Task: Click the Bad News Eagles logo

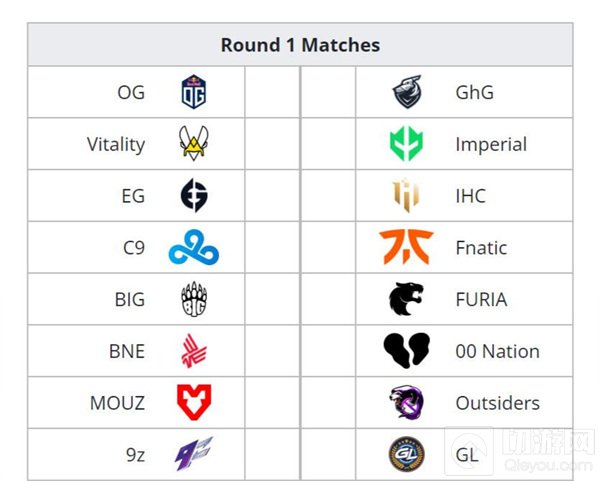Action: click(193, 351)
